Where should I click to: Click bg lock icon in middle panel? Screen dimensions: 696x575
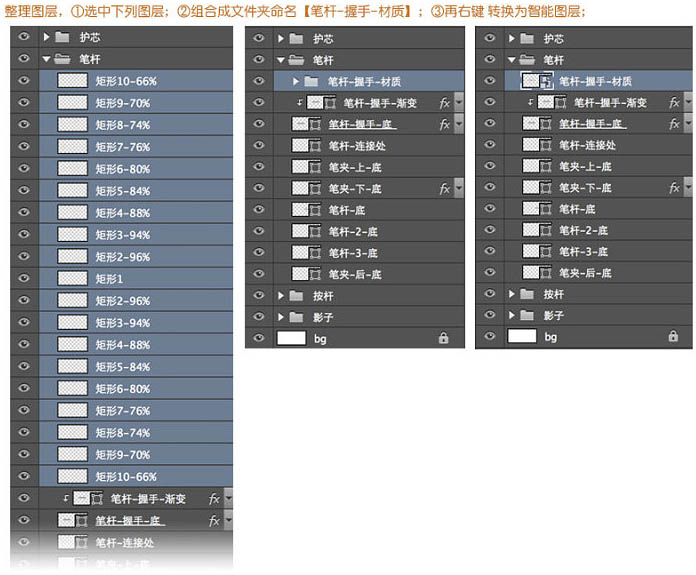443,338
